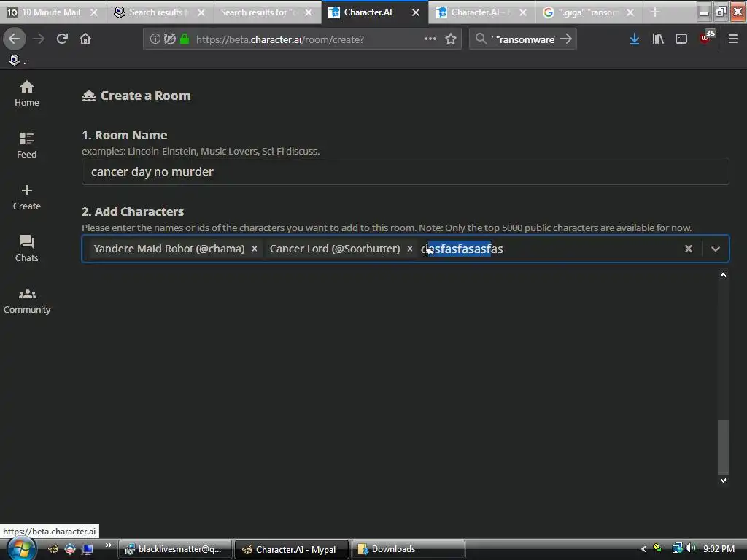Open the Feed sidebar item

pyautogui.click(x=27, y=146)
